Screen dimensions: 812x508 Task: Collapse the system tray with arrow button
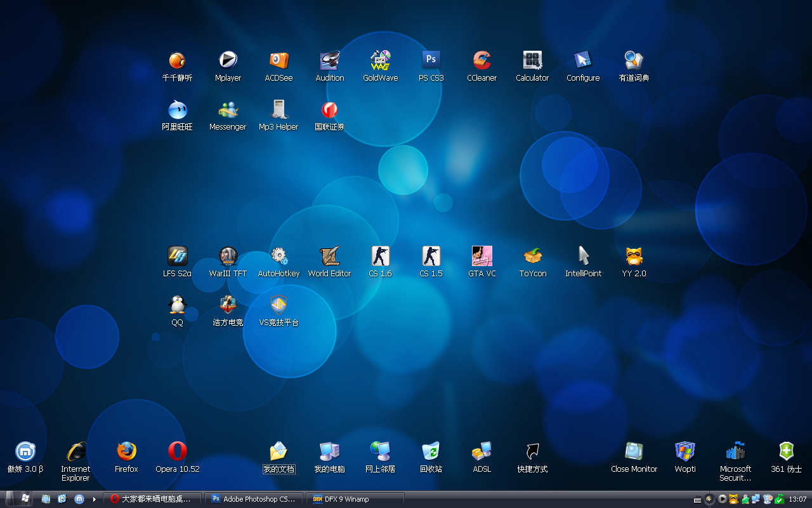coord(709,499)
